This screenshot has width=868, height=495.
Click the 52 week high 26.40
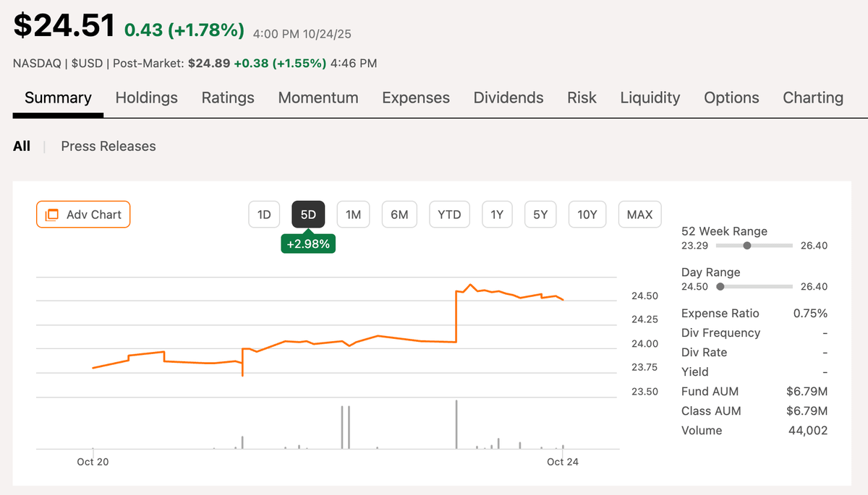(x=813, y=246)
